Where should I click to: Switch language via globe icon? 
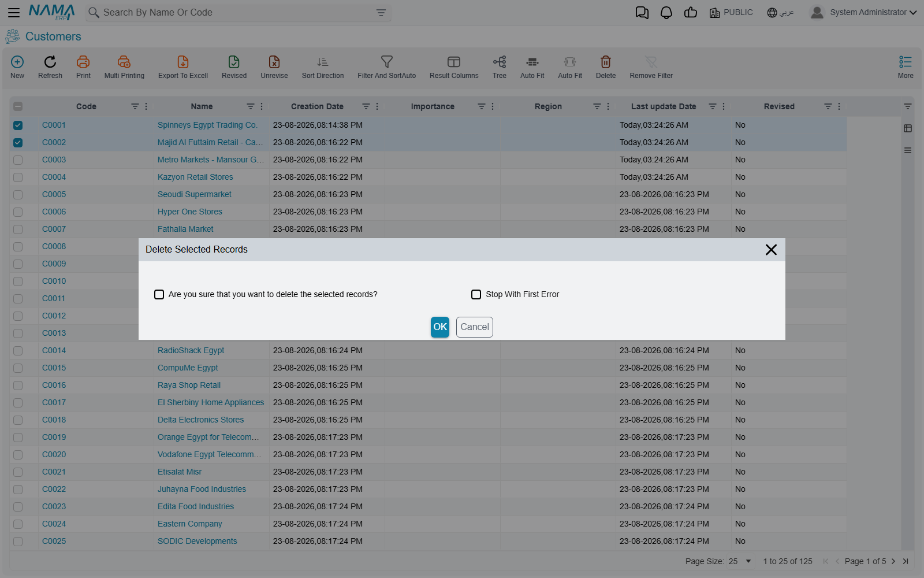pyautogui.click(x=772, y=13)
